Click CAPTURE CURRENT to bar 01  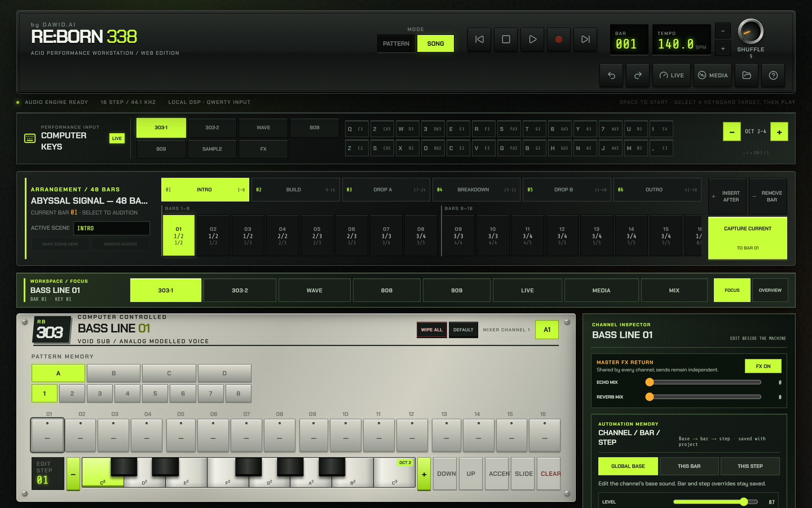(x=747, y=238)
